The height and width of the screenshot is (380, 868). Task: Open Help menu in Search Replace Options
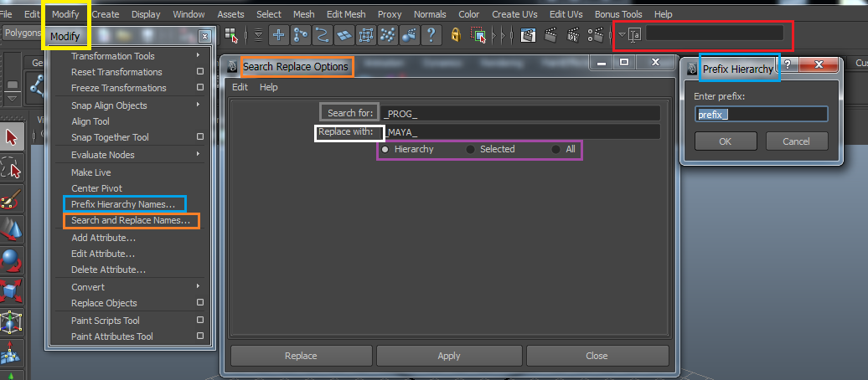(x=268, y=87)
